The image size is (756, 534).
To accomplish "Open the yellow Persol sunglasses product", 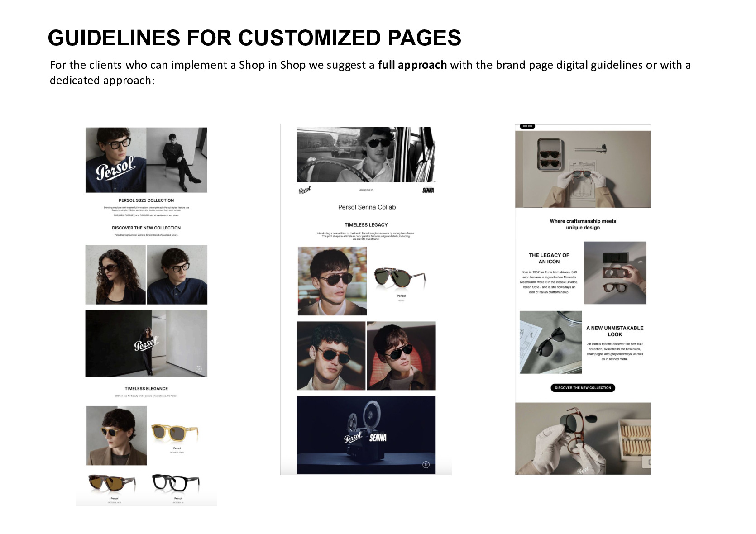I will pos(174,433).
